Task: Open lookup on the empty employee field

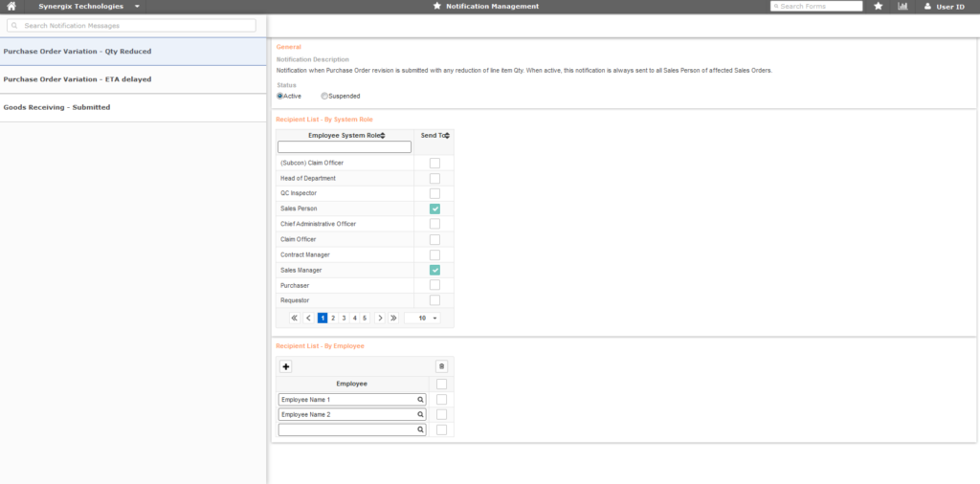Action: pyautogui.click(x=421, y=429)
